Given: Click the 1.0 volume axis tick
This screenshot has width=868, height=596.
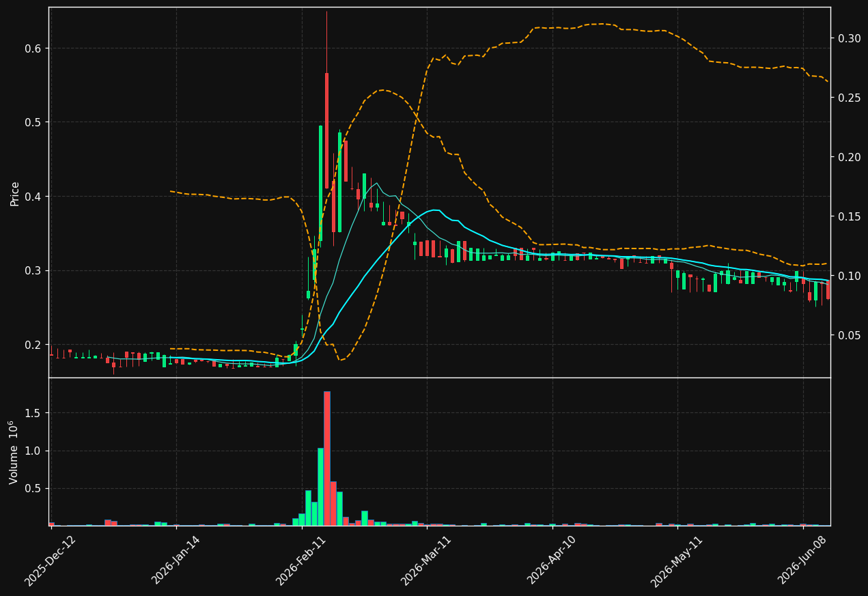Looking at the screenshot, I should point(34,451).
